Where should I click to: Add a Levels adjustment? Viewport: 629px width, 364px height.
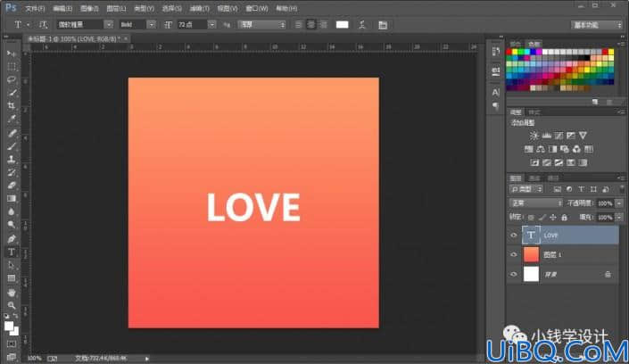point(546,136)
